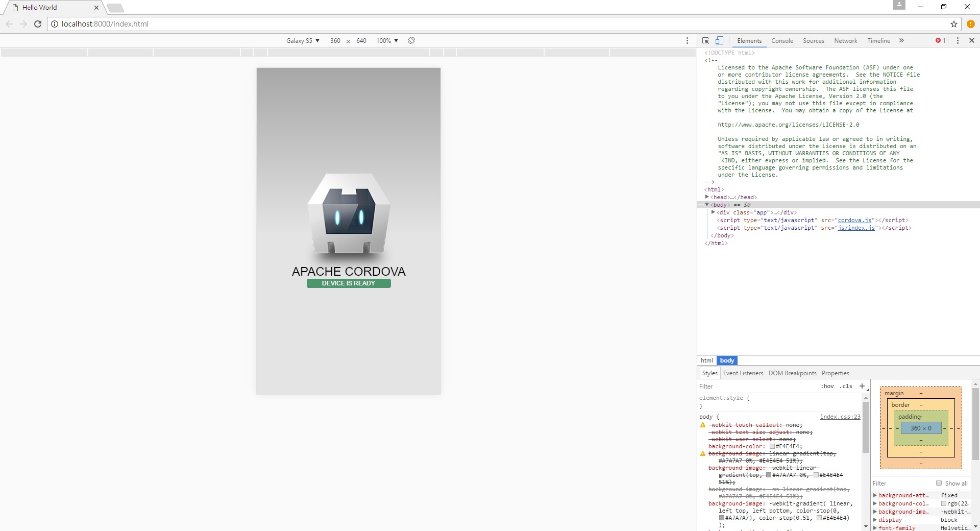Select html in the breadcrumb bar
The width and height of the screenshot is (980, 531).
(707, 360)
